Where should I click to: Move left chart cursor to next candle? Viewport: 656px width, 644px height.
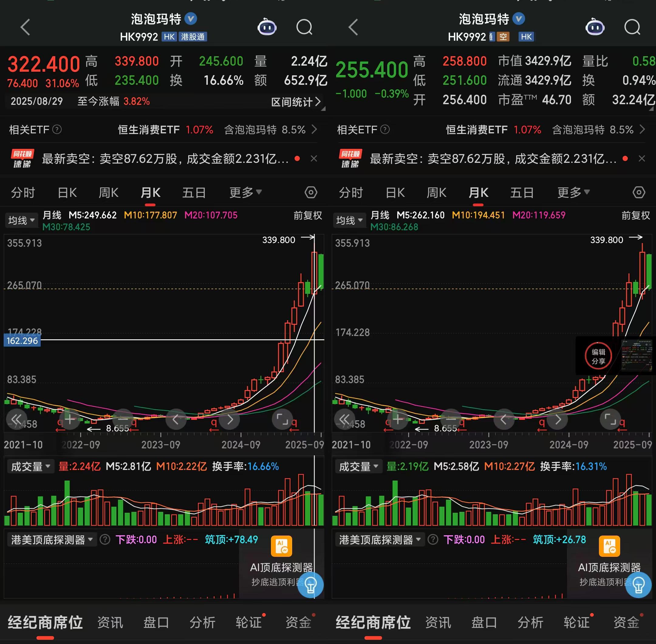tap(229, 419)
